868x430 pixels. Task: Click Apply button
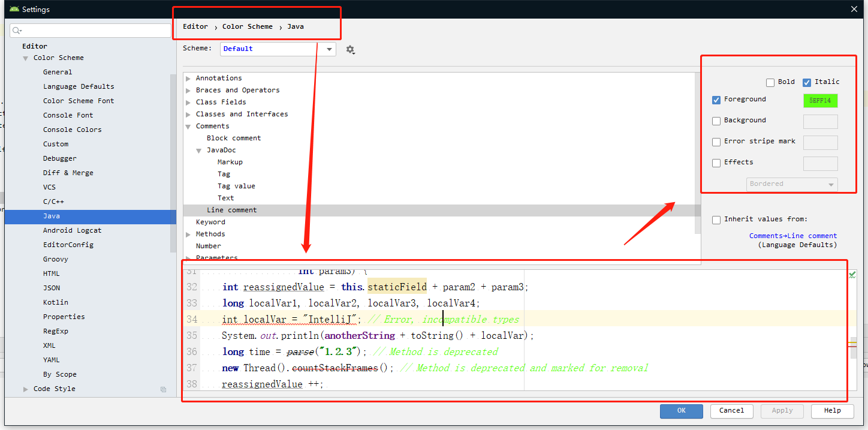(782, 411)
